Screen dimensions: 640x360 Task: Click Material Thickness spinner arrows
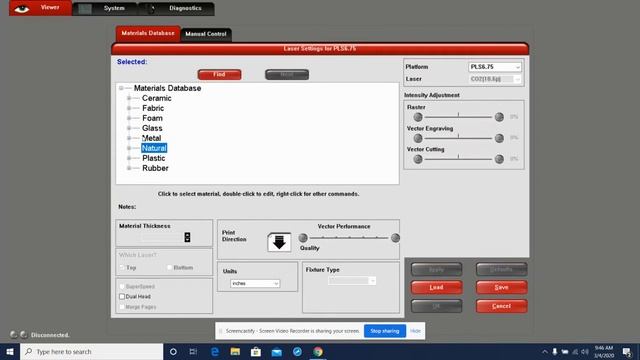[x=187, y=237]
